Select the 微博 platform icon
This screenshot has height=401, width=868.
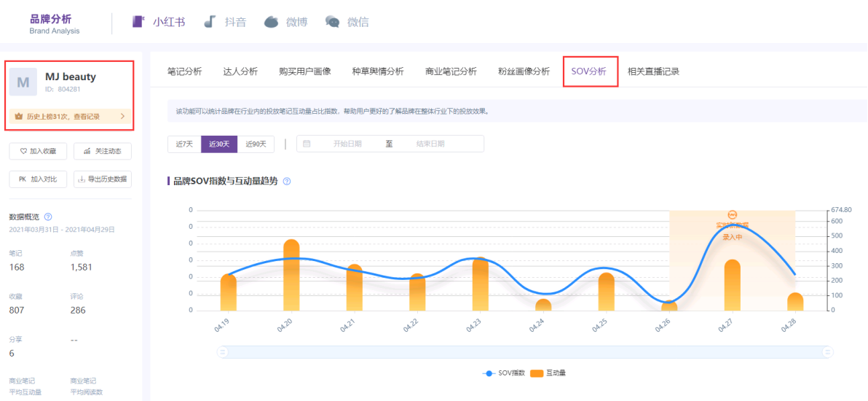[271, 22]
